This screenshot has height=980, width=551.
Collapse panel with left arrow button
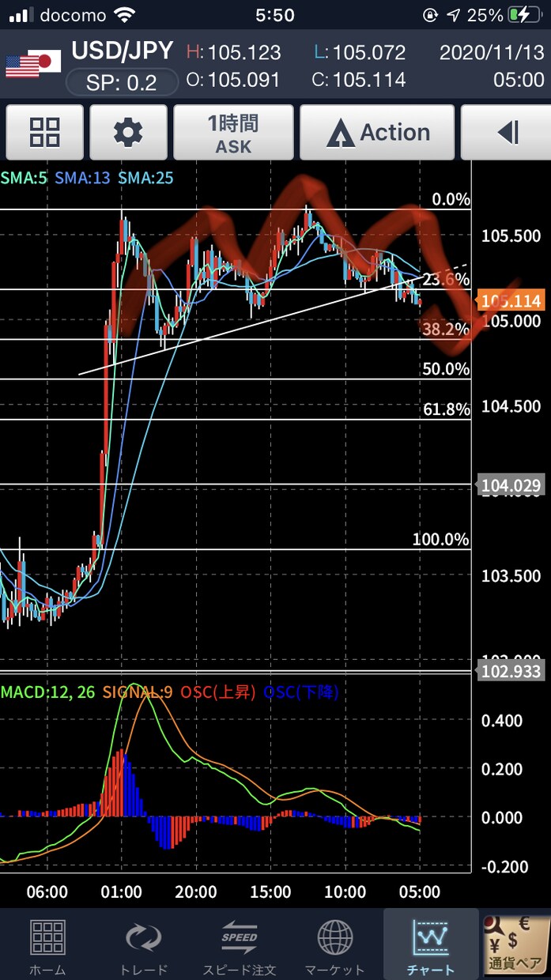click(x=507, y=133)
